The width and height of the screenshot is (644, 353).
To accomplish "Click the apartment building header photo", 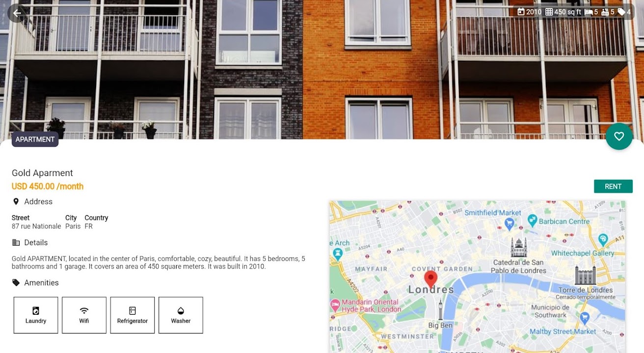I will point(322,70).
